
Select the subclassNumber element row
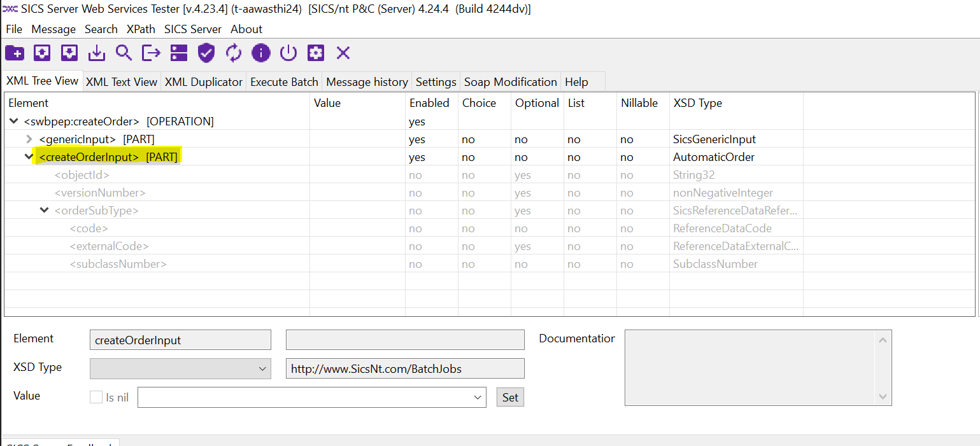coord(117,263)
